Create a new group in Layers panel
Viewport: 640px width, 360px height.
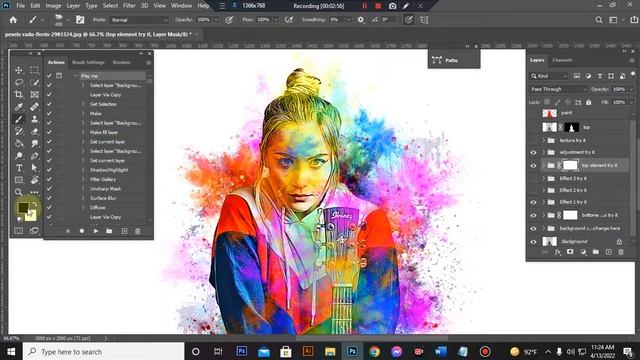click(596, 252)
